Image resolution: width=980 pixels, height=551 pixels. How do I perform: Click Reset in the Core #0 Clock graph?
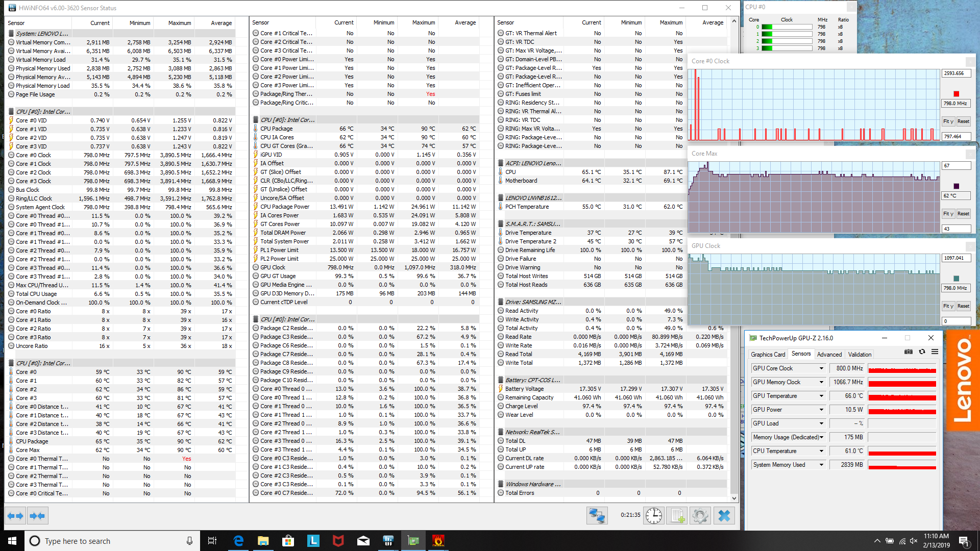pos(963,121)
